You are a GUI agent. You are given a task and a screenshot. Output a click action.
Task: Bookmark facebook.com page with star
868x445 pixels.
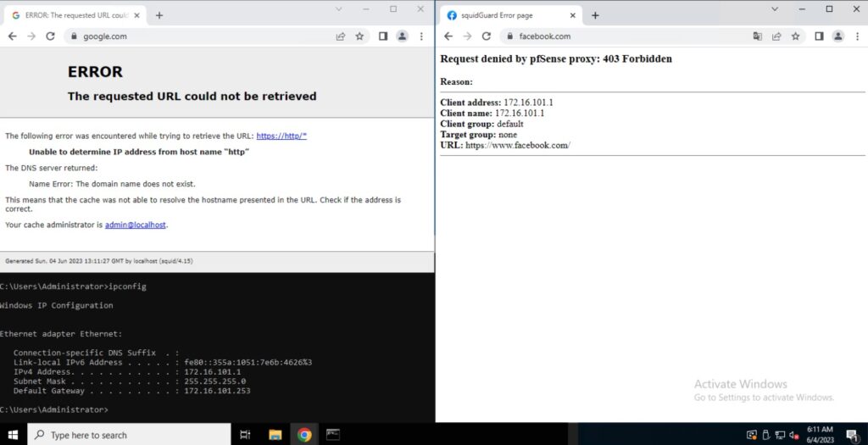point(795,36)
